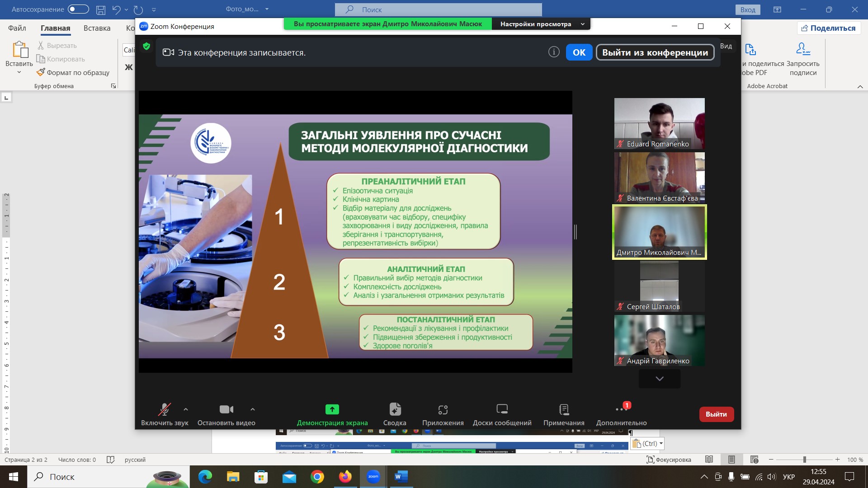Open Приложения apps icon
The height and width of the screenshot is (488, 868).
(443, 409)
